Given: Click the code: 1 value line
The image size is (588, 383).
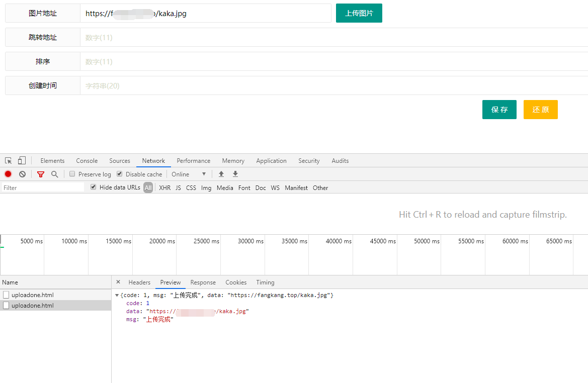Looking at the screenshot, I should pos(138,303).
